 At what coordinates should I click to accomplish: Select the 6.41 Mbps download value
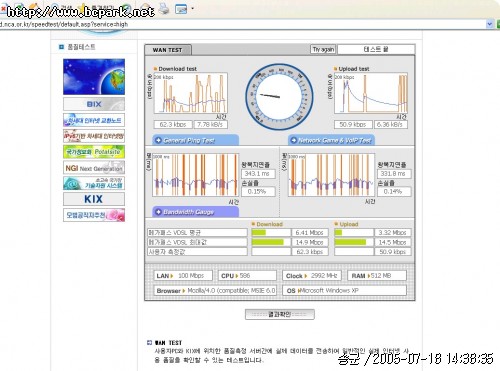pyautogui.click(x=310, y=233)
